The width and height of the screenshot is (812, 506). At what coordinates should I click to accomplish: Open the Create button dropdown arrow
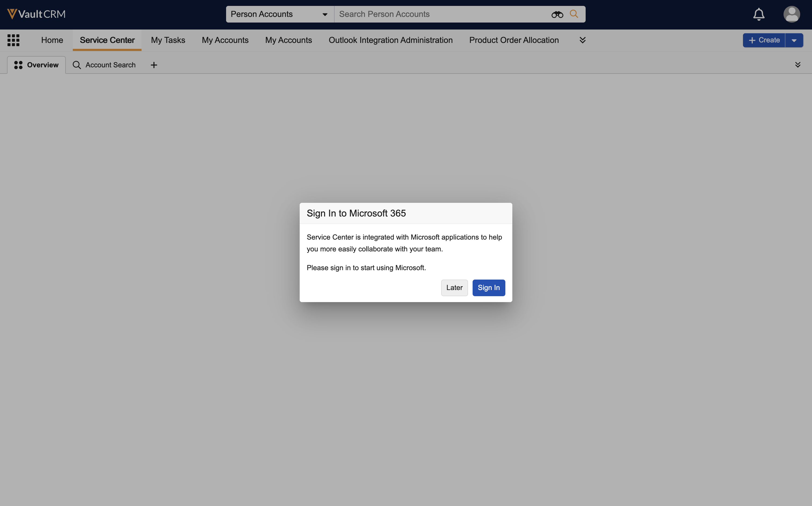pyautogui.click(x=794, y=40)
